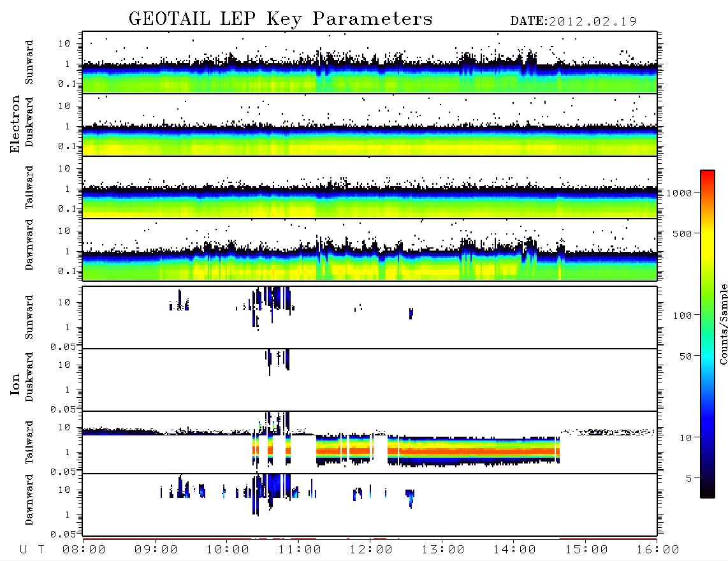Select the "16:00" time tick label
The image size is (728, 561).
[x=658, y=550]
